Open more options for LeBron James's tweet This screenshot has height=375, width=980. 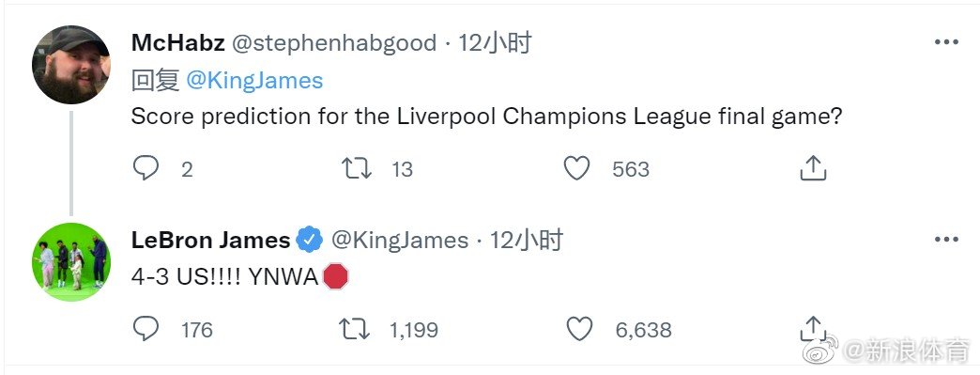[946, 240]
